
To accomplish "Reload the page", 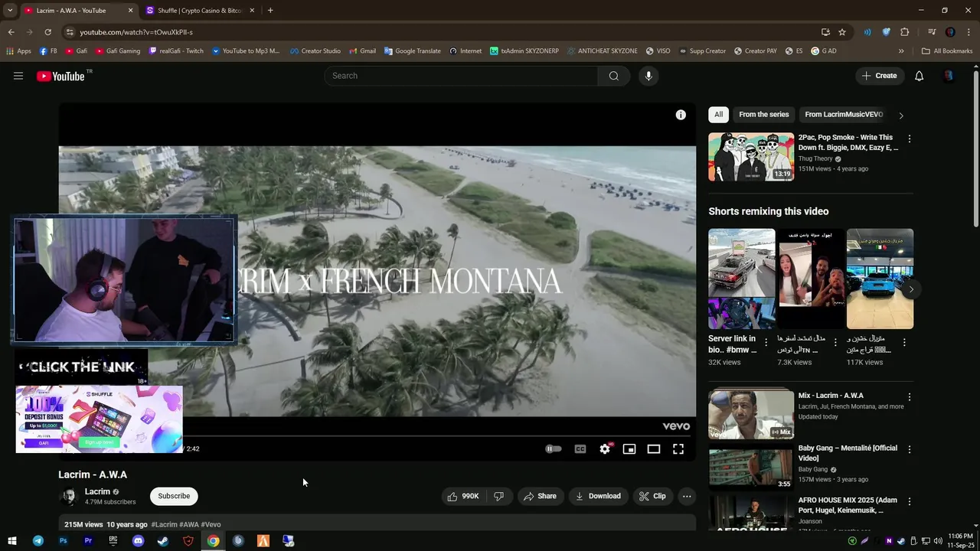I will [47, 32].
